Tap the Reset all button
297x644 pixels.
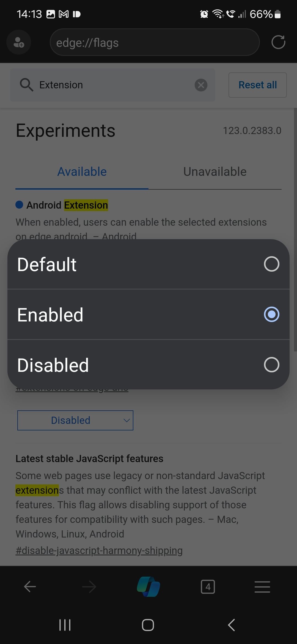pyautogui.click(x=257, y=85)
